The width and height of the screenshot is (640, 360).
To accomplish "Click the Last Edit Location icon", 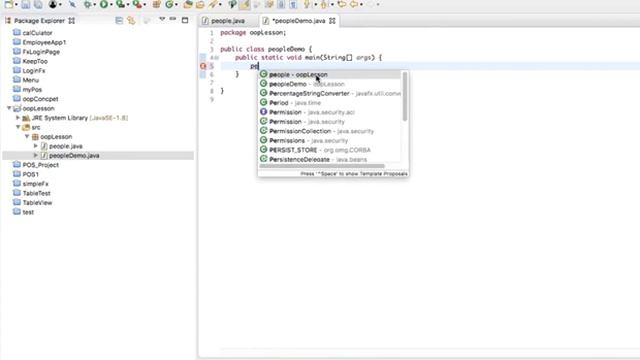I will coord(341,4).
